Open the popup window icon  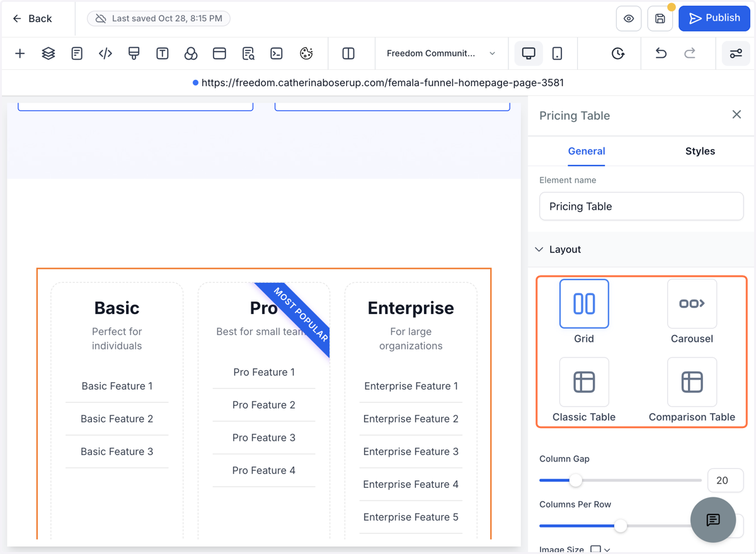[x=219, y=54]
